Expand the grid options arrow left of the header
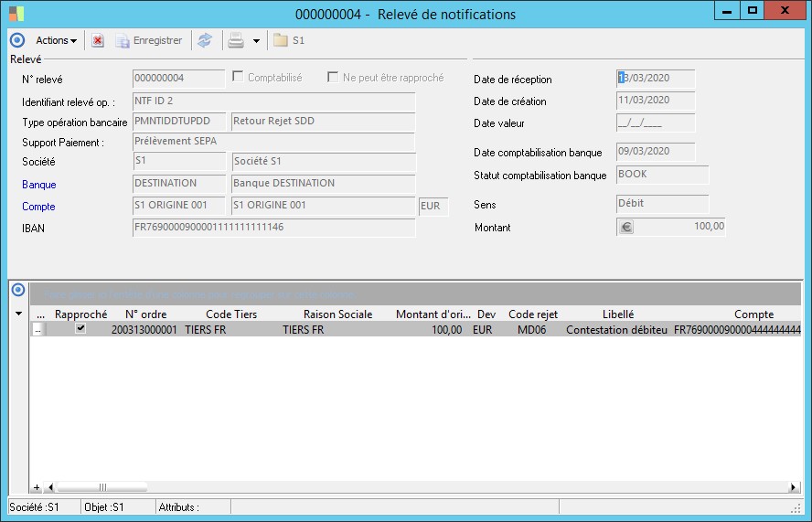Screen dimensions: 812x522 pyautogui.click(x=18, y=314)
